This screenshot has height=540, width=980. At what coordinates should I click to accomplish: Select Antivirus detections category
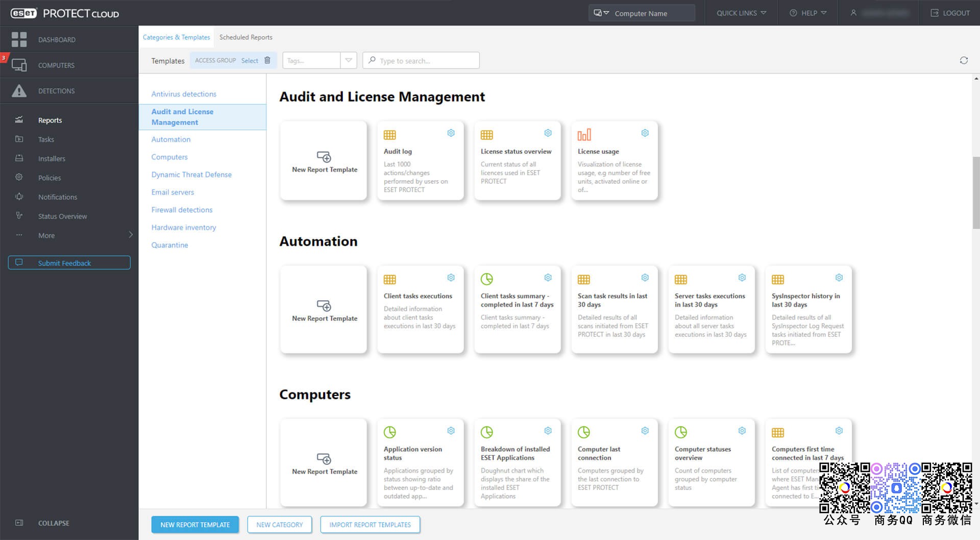click(184, 94)
